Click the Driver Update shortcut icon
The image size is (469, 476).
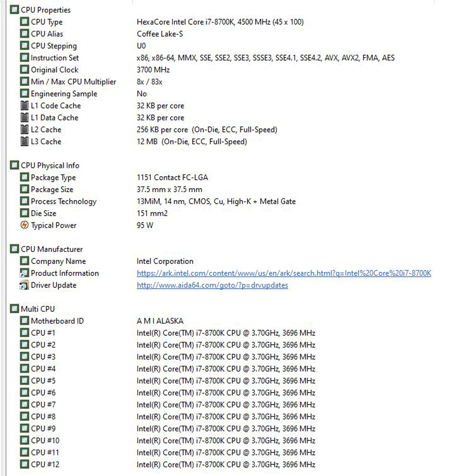coord(24,285)
